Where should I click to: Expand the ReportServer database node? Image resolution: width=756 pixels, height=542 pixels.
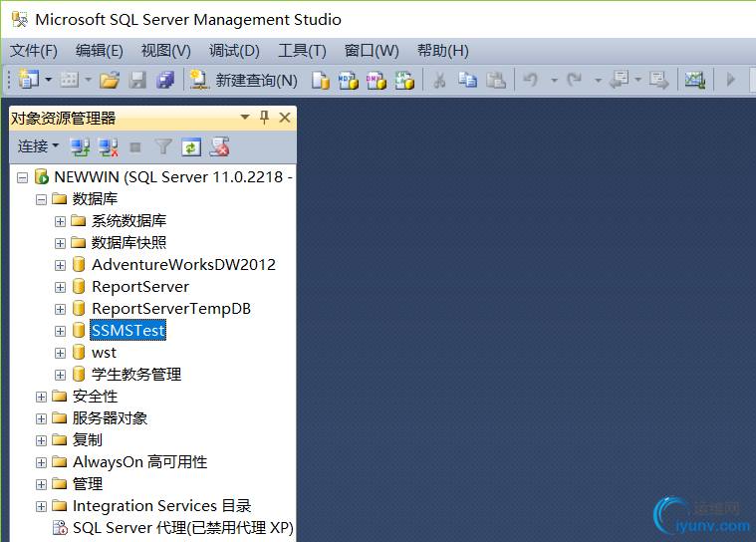[x=60, y=287]
